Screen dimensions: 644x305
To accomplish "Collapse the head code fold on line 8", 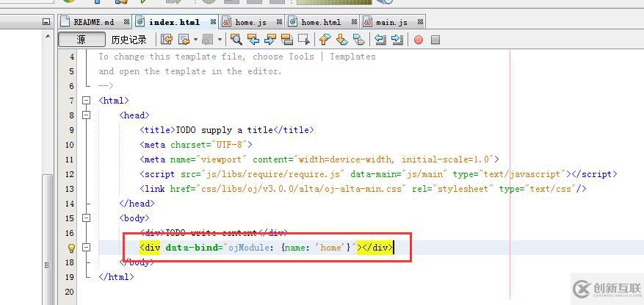I will [x=86, y=115].
